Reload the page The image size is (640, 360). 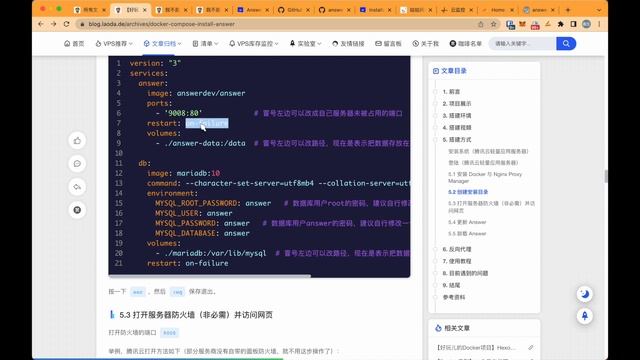click(x=67, y=24)
